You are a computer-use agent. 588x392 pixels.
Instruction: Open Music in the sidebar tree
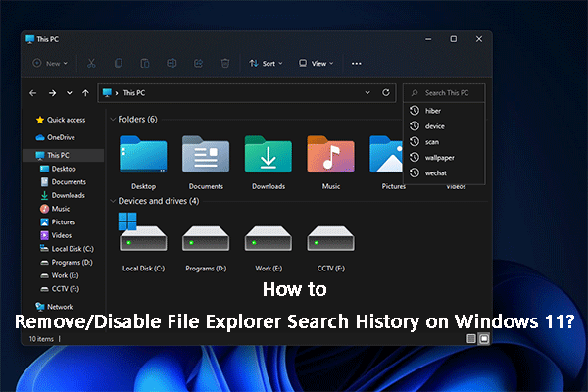pyautogui.click(x=55, y=209)
